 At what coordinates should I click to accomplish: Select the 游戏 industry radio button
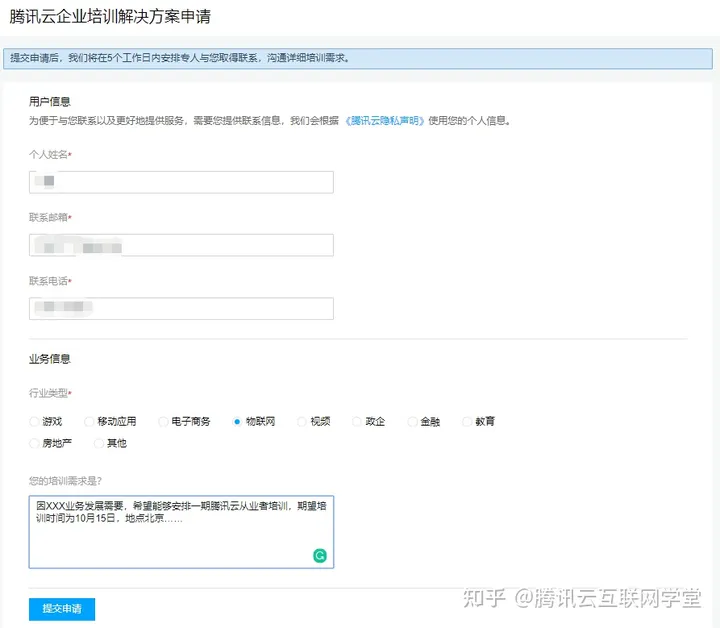[34, 421]
